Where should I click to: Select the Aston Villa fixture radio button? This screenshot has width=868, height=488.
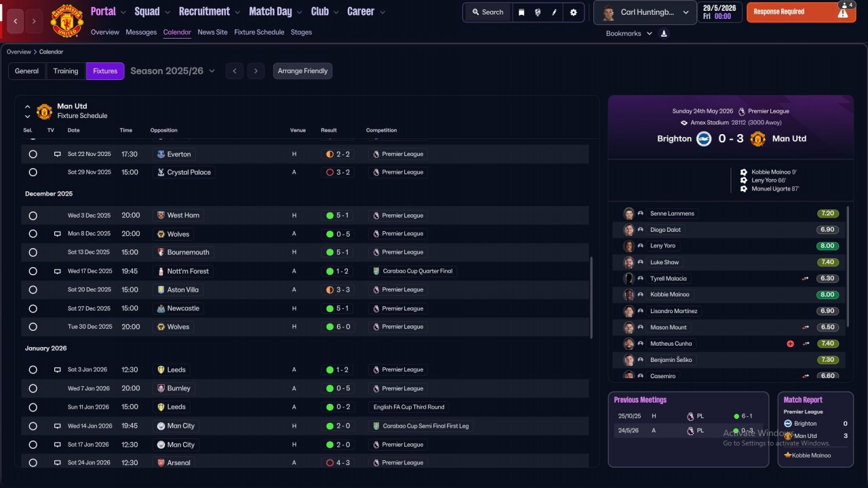[x=33, y=289]
